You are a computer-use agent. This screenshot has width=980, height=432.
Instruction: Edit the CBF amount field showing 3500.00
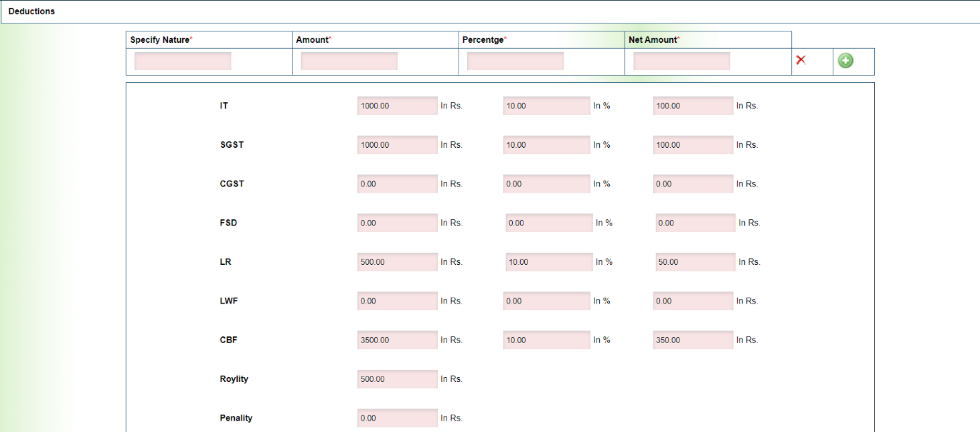pos(397,340)
